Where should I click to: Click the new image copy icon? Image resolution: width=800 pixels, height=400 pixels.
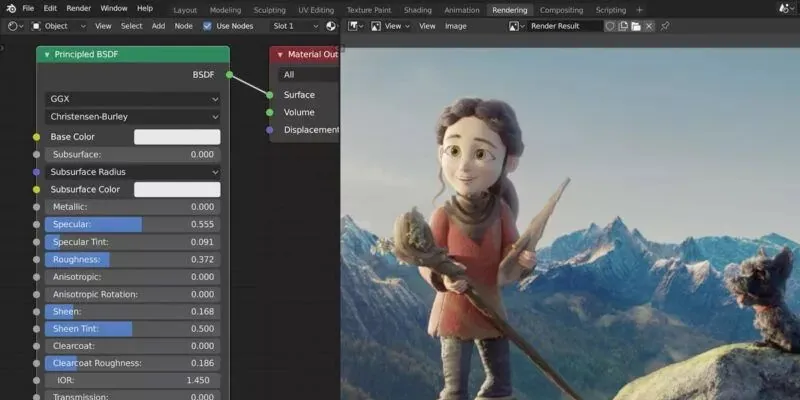(x=623, y=26)
